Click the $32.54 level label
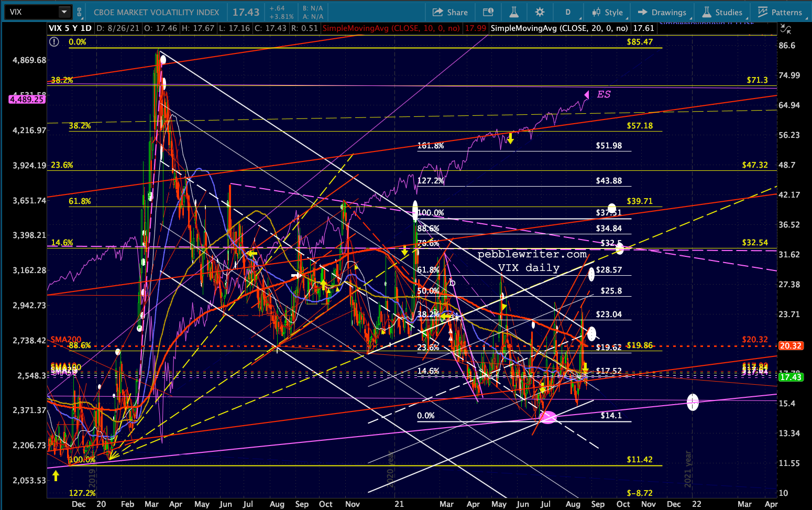The height and width of the screenshot is (510, 812). (x=755, y=243)
